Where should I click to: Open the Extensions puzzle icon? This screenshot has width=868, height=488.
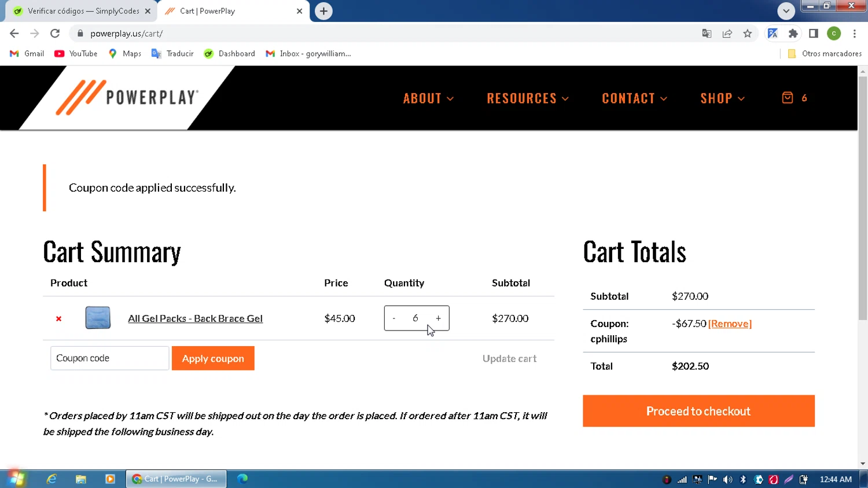pos(793,34)
